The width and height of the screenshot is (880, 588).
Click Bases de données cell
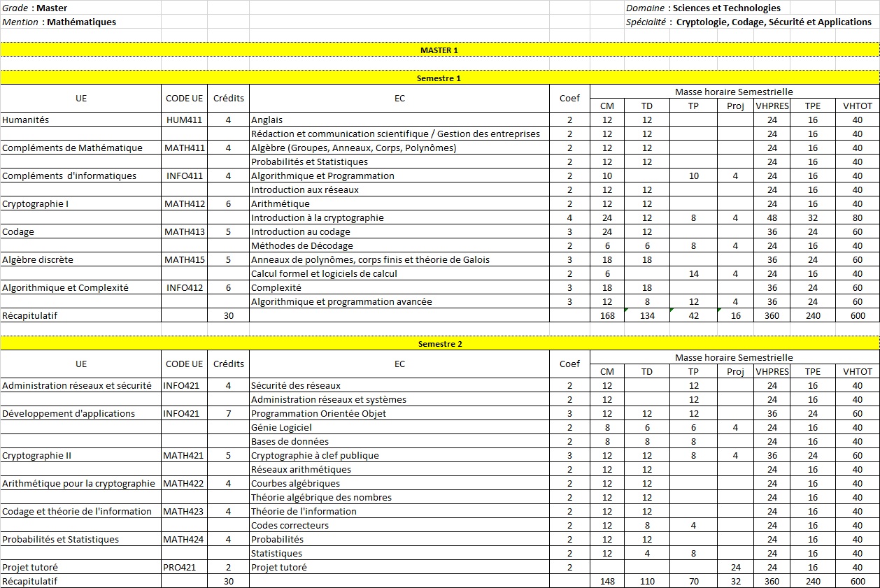coord(399,441)
